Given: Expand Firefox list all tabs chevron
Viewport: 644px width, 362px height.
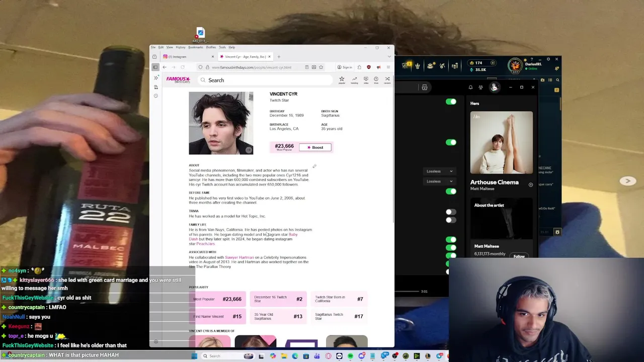Looking at the screenshot, I should [x=389, y=57].
